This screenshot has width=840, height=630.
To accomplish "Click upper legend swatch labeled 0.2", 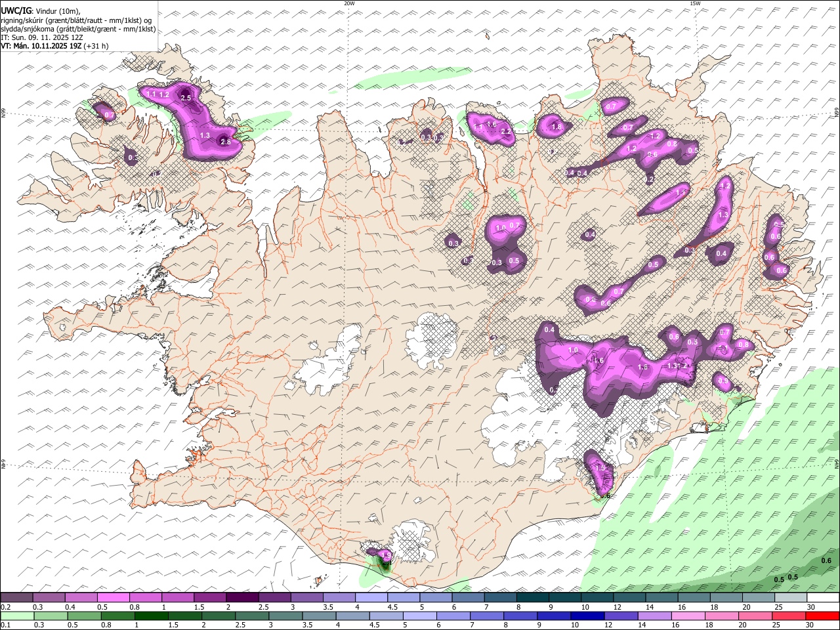I will point(16,598).
